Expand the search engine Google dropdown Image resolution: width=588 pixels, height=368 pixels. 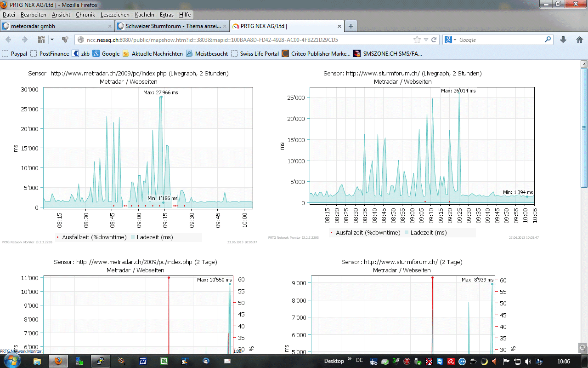click(451, 40)
